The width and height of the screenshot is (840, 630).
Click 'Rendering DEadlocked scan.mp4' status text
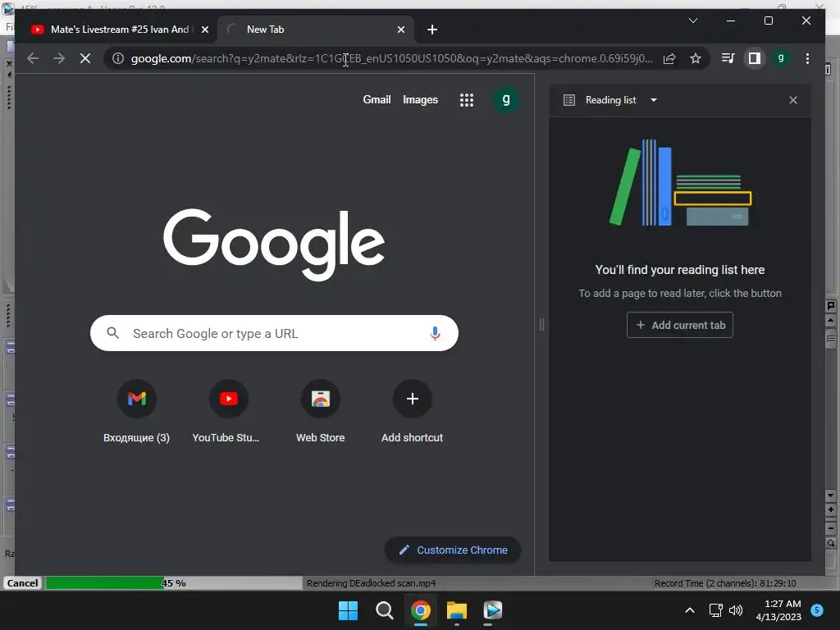(371, 583)
